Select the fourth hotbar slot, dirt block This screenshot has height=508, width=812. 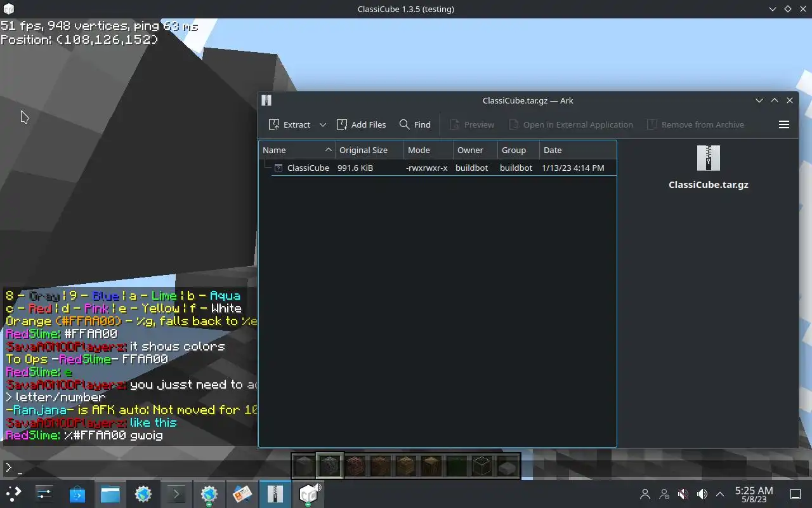click(381, 467)
